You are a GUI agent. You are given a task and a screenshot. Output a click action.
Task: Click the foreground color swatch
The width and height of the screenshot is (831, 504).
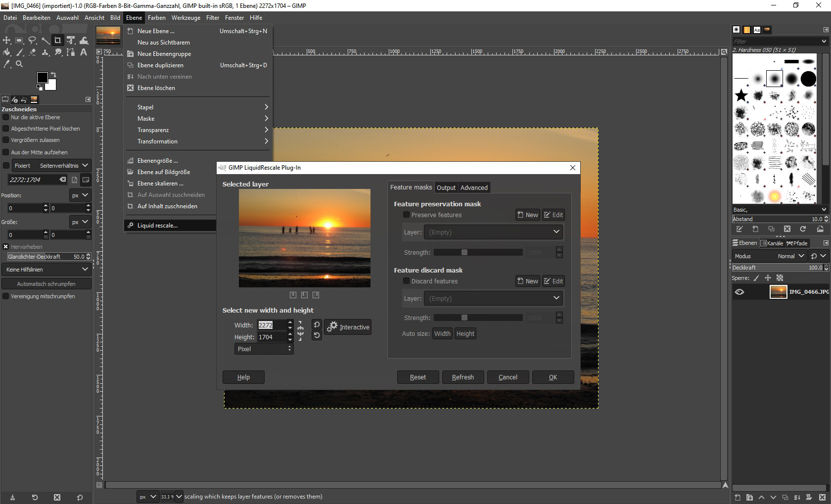coord(43,78)
